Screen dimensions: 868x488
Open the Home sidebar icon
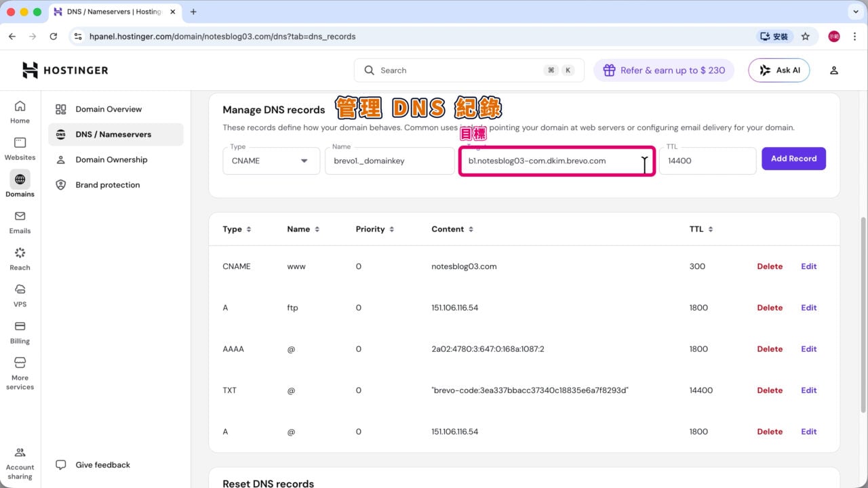pyautogui.click(x=20, y=112)
